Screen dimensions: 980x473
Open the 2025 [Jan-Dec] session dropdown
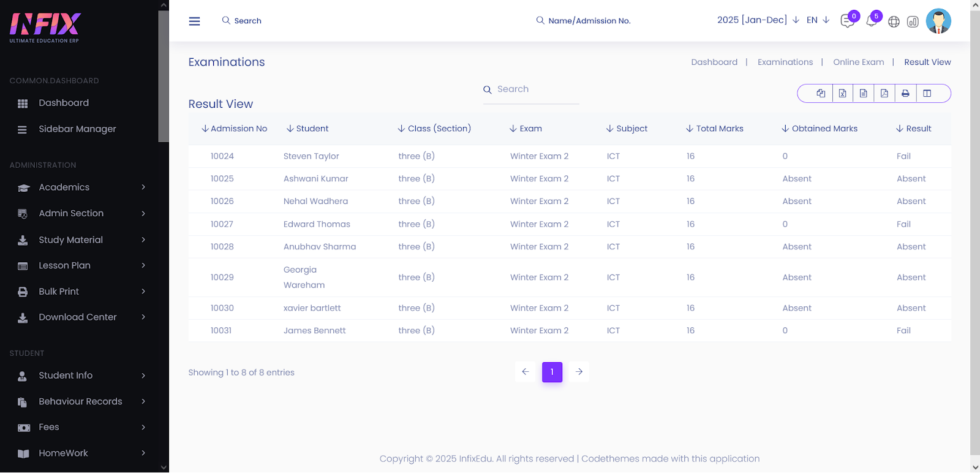[x=758, y=20]
